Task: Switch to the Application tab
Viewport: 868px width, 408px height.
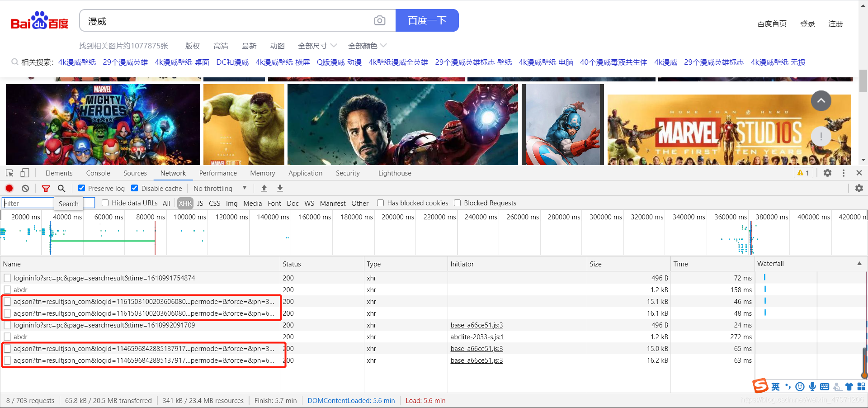Action: point(306,173)
